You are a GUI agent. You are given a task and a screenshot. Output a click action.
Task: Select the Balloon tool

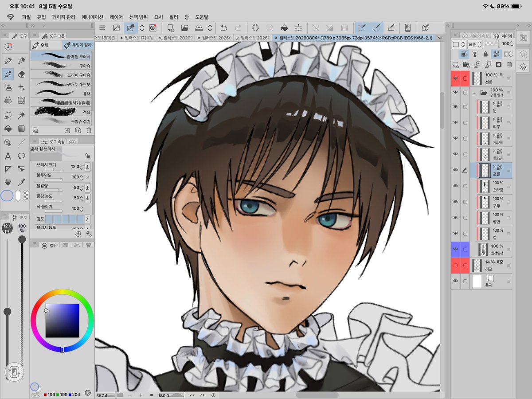tap(21, 156)
